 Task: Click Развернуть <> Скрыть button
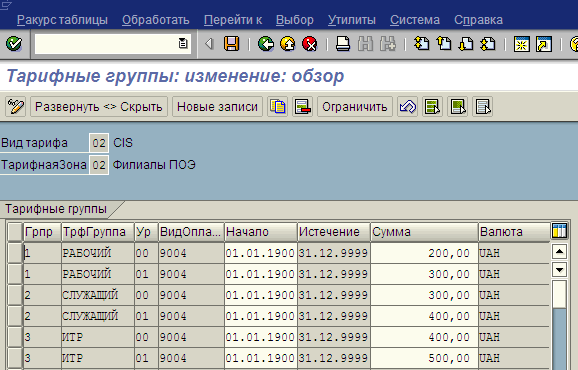pyautogui.click(x=99, y=107)
